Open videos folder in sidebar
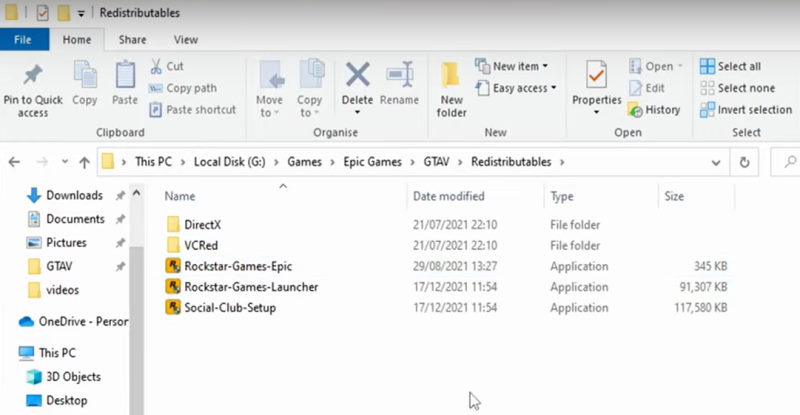This screenshot has height=415, width=800. (x=54, y=289)
